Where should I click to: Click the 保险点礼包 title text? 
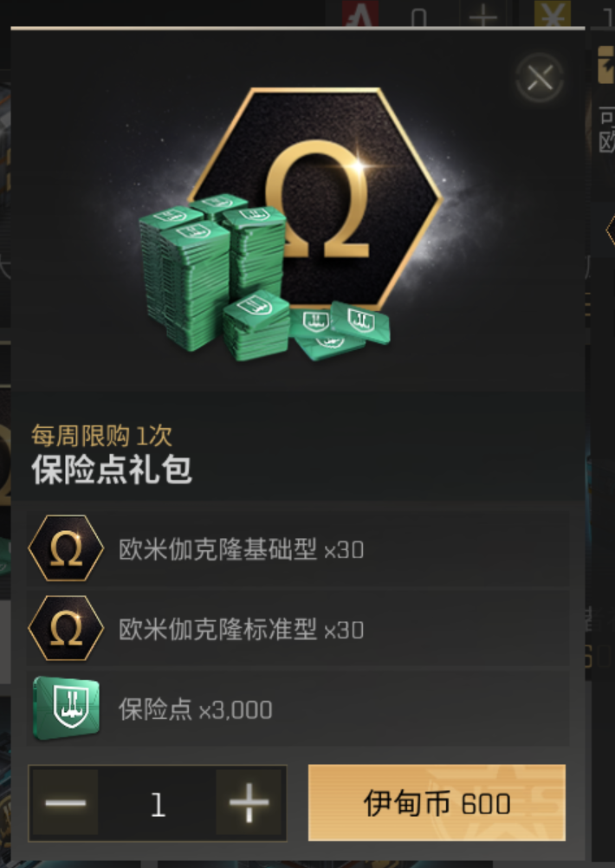[x=112, y=470]
